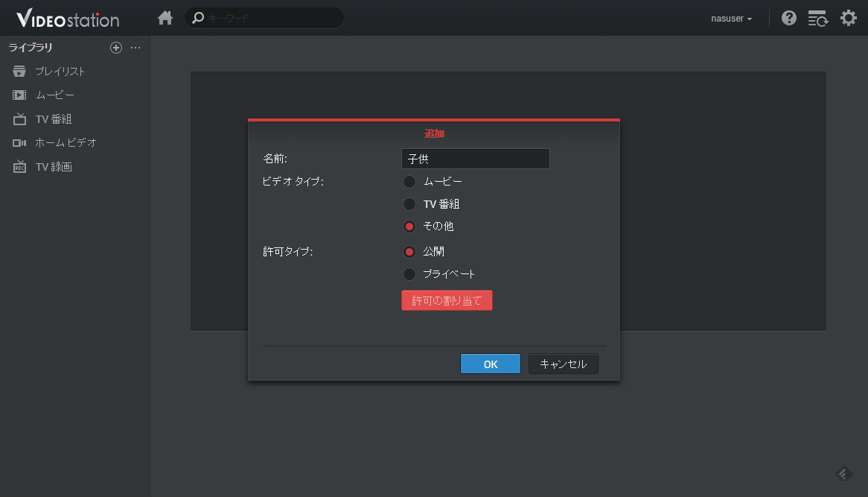The width and height of the screenshot is (868, 497).
Task: Add a new library with plus icon
Action: pos(115,48)
